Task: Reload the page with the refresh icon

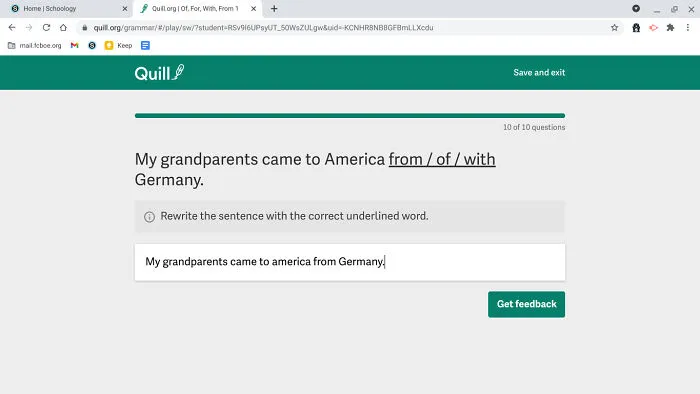Action: pyautogui.click(x=46, y=28)
